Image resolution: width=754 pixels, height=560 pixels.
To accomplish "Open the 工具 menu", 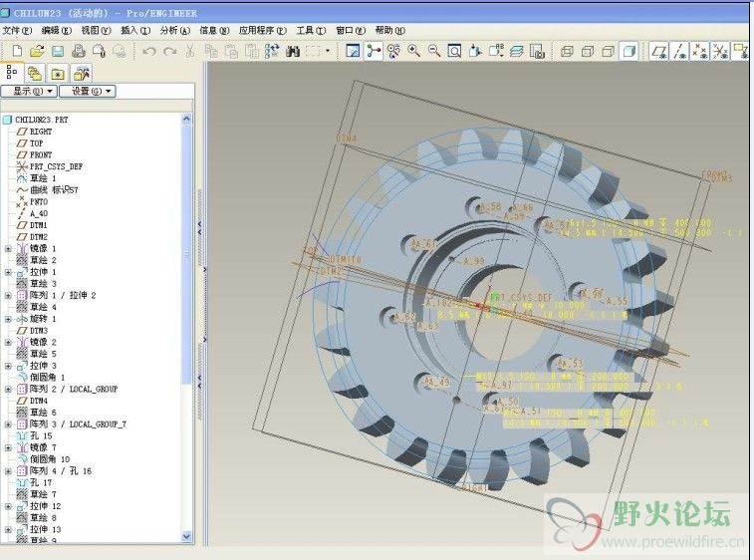I will [x=311, y=30].
